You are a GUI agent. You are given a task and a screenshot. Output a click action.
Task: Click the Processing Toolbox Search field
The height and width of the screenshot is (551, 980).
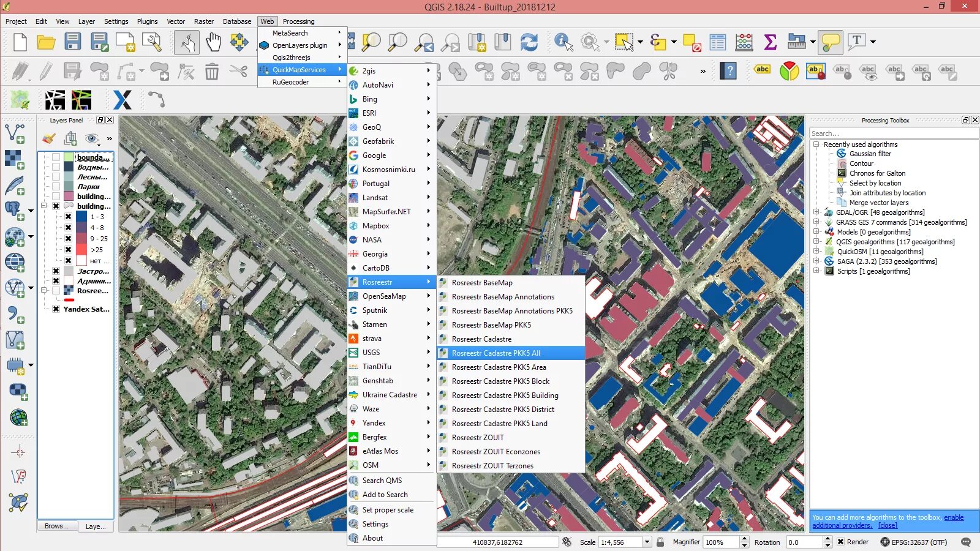click(894, 133)
